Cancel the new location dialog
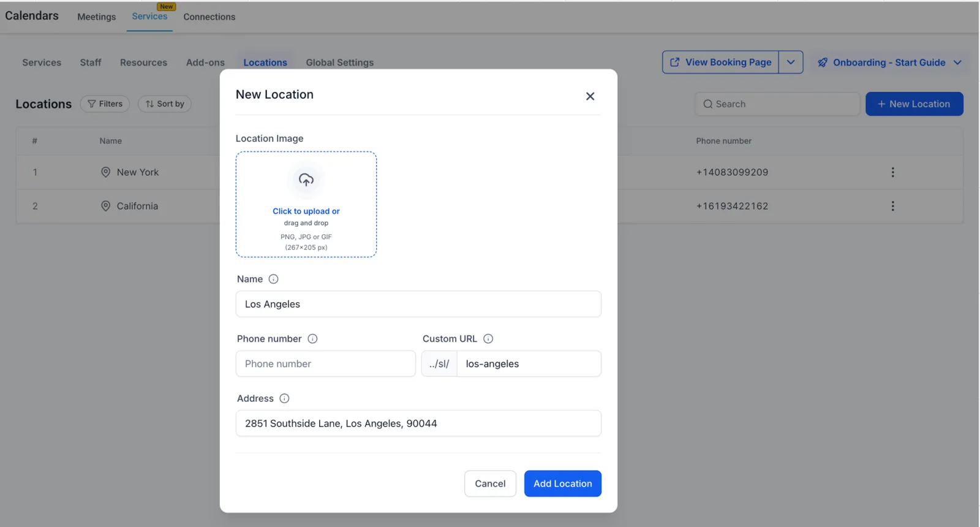The height and width of the screenshot is (527, 980). click(490, 483)
